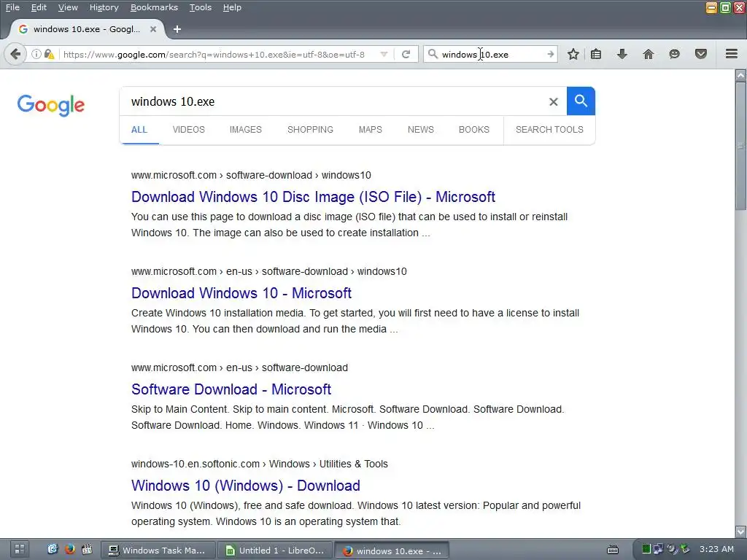
Task: Select windows 10.exe Firefox taskbar item
Action: click(392, 551)
